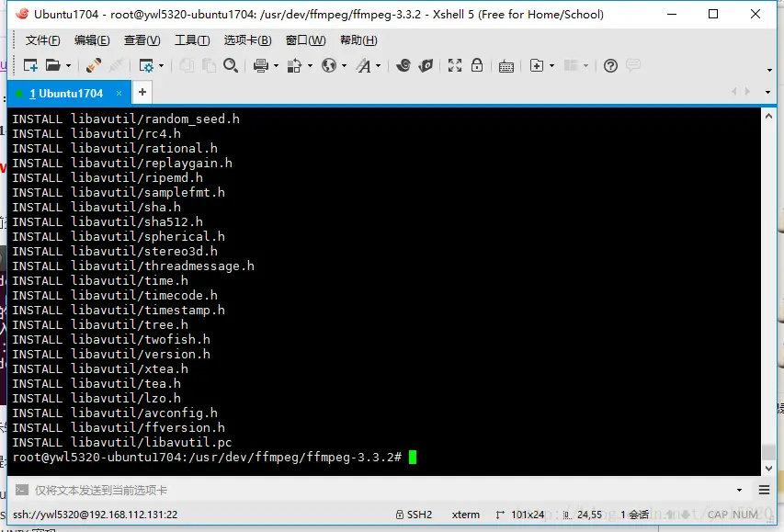
Task: Expand the Open session dropdown arrow
Action: pos(69,65)
